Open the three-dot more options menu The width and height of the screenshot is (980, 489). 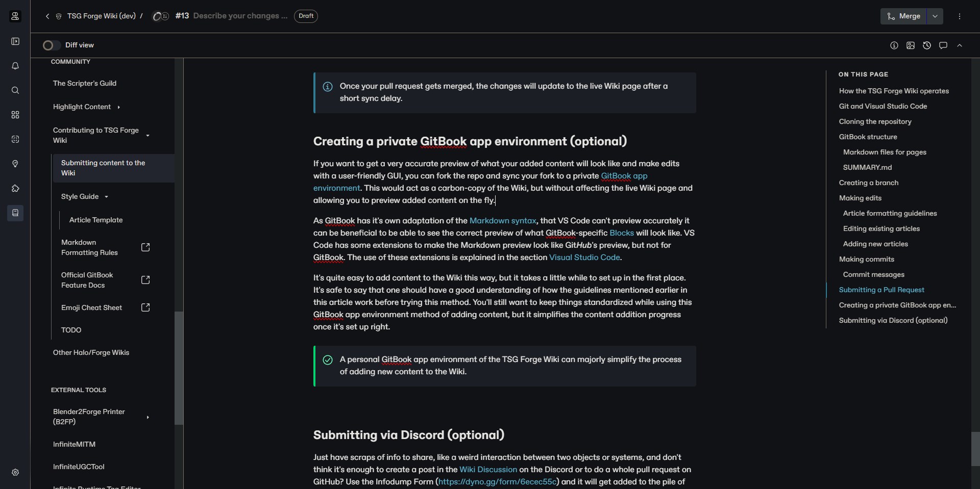click(x=960, y=16)
